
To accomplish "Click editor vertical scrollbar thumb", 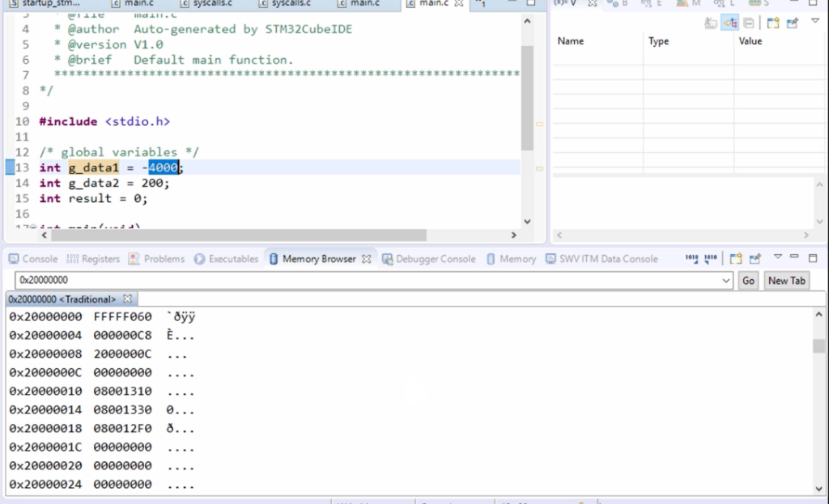I will 527,98.
